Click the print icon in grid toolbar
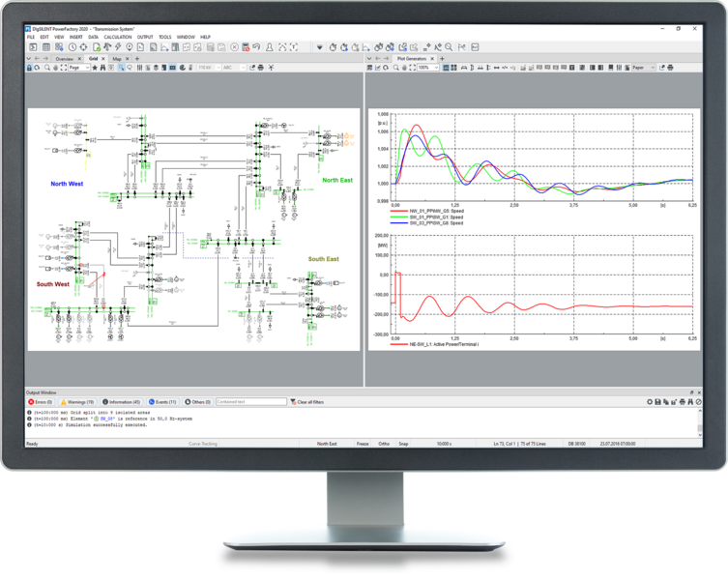 click(261, 68)
